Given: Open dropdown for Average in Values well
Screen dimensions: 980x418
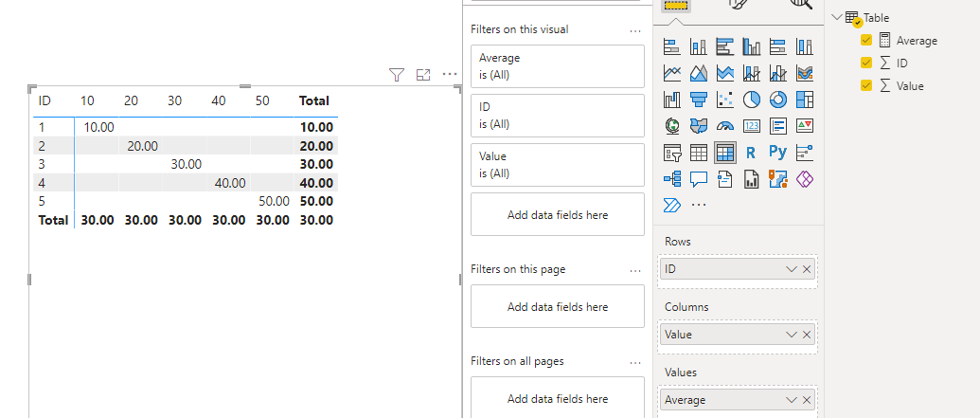Looking at the screenshot, I should 792,400.
